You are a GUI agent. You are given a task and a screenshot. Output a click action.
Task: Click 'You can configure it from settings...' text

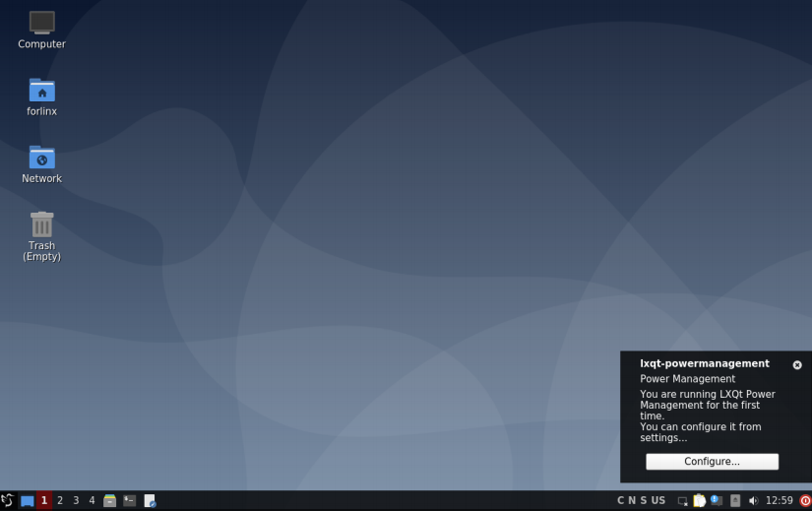(701, 432)
